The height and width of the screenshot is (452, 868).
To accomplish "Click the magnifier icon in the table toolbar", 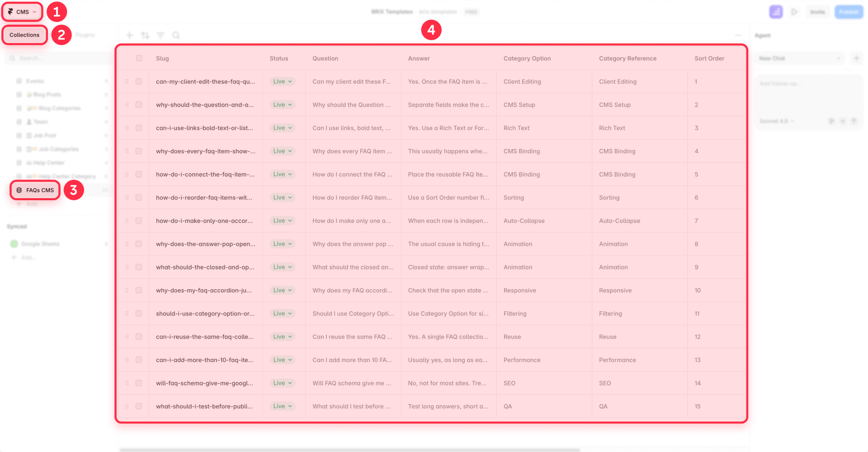I will (176, 35).
